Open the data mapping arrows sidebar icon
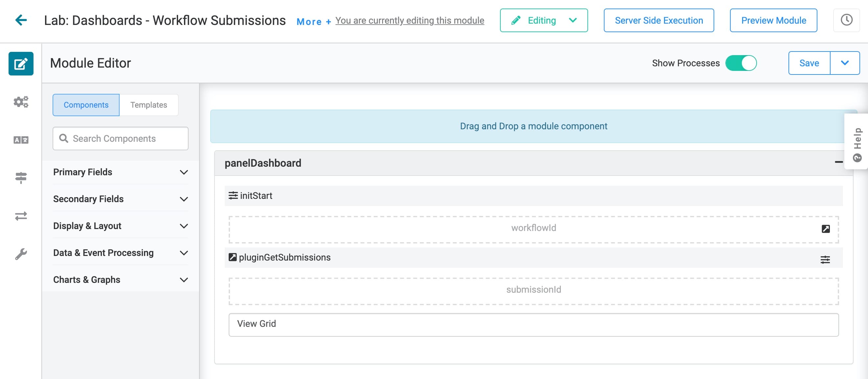 (x=21, y=216)
